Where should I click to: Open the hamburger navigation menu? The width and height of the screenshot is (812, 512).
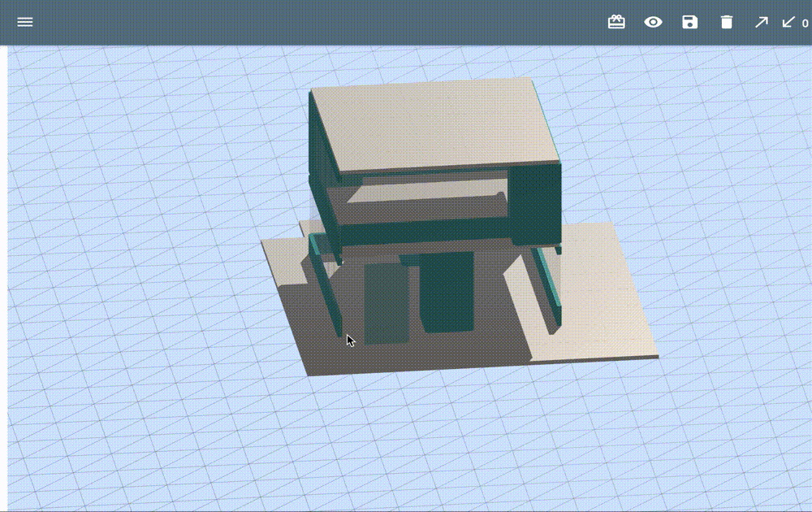(x=25, y=22)
